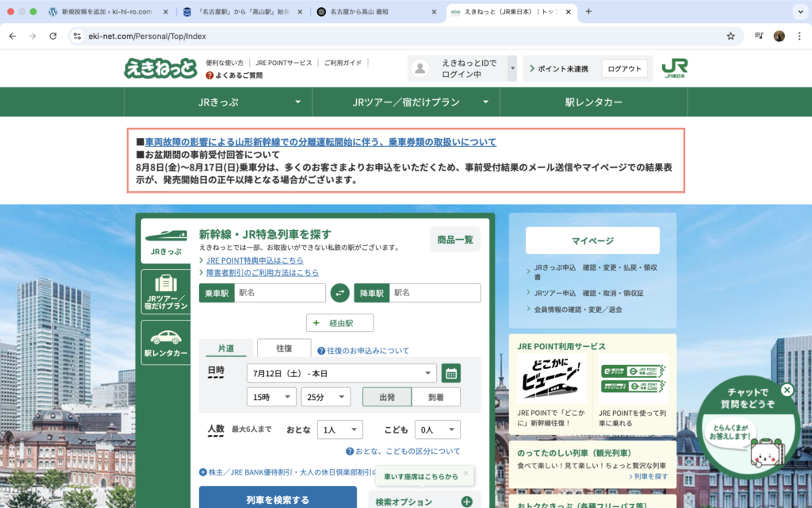Viewport: 812px width, 508px height.
Task: Dismiss the wheelchair seat tooltip
Action: (x=466, y=473)
